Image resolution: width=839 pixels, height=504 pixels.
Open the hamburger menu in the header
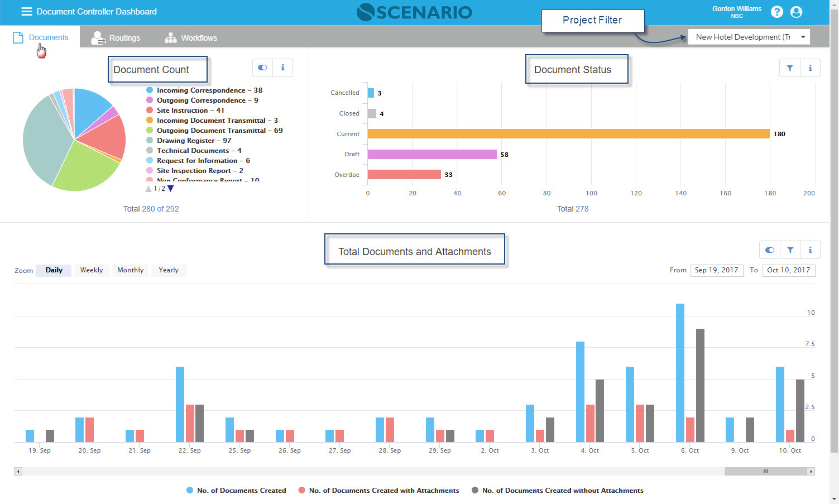26,11
